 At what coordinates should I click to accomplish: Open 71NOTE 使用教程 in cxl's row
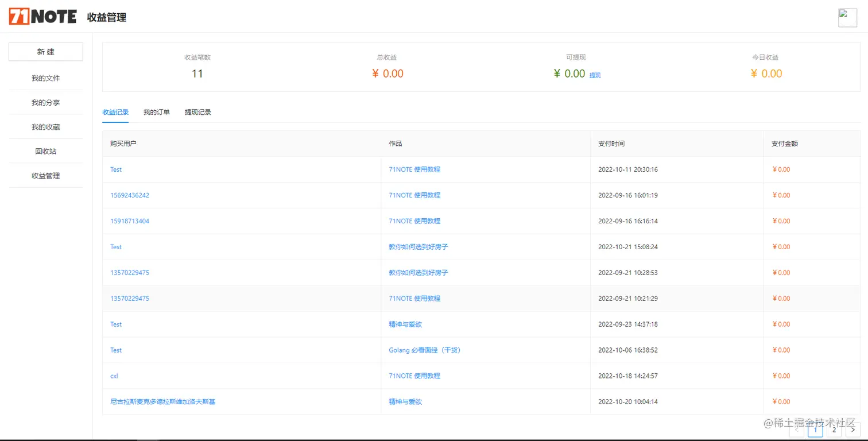click(414, 376)
